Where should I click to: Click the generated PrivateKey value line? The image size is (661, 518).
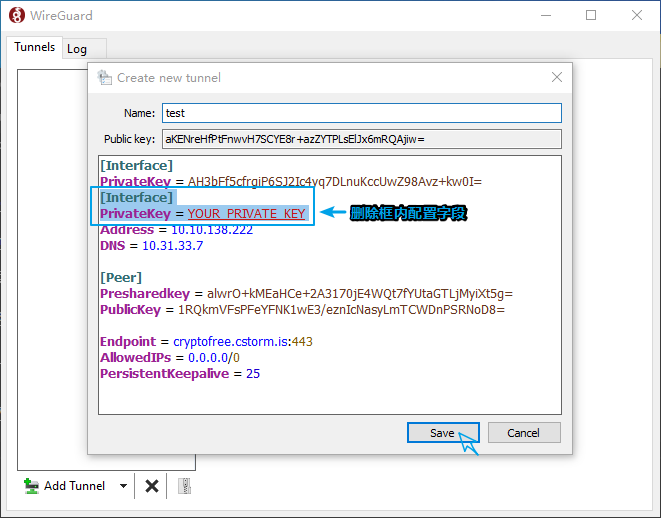(291, 182)
